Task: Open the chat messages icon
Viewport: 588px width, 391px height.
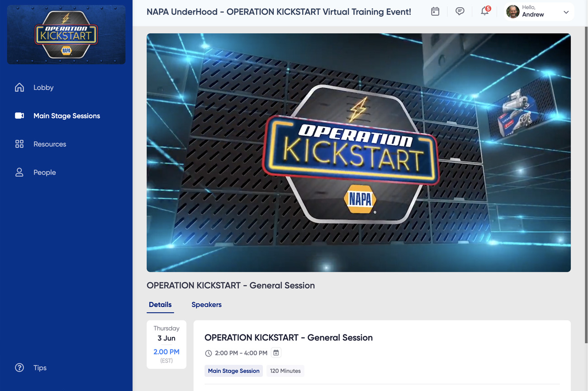Action: coord(460,12)
